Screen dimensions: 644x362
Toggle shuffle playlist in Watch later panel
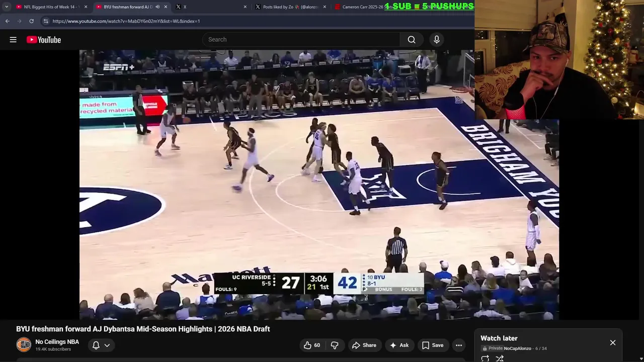click(500, 358)
